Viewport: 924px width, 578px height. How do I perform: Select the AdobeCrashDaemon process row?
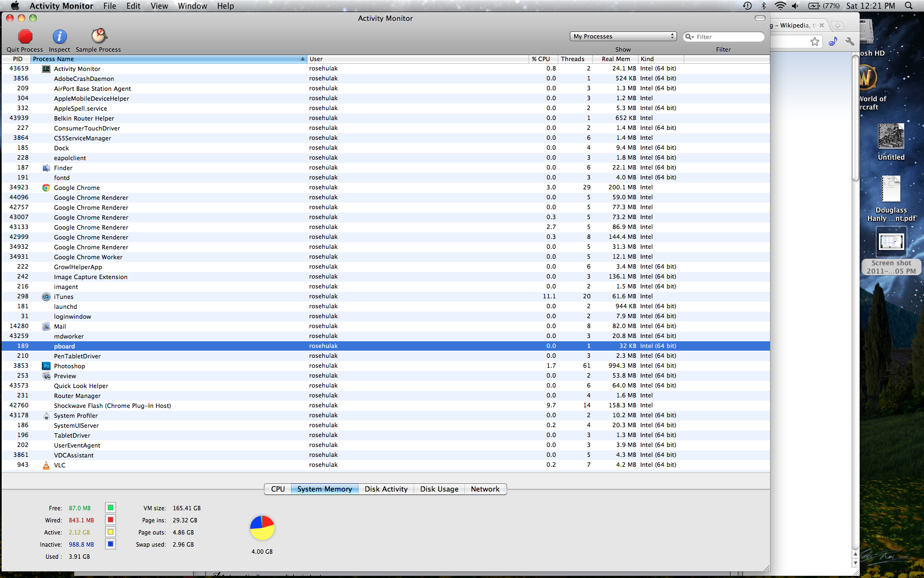(x=386, y=79)
